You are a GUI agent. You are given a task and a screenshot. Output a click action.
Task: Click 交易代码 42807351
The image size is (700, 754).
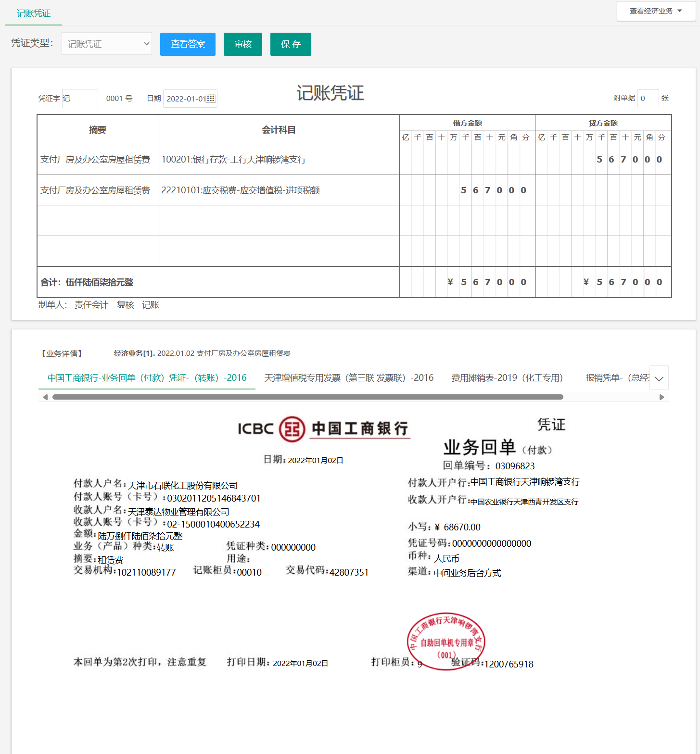pos(349,572)
